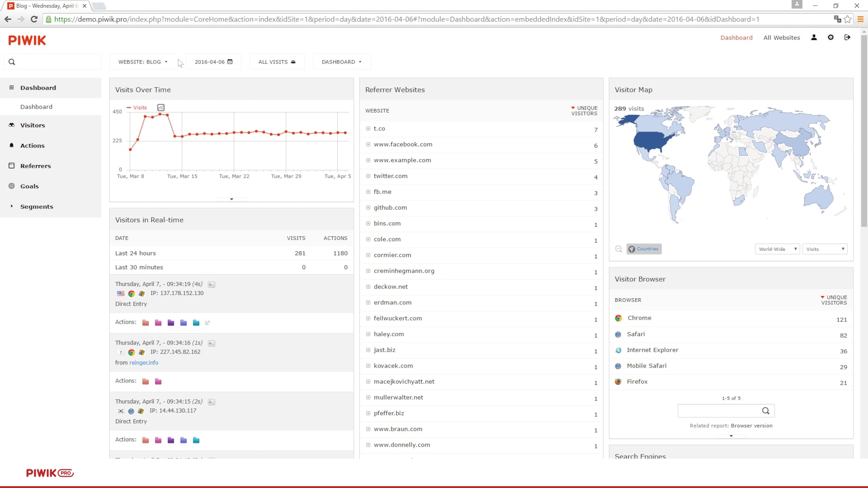Click the outlink action icon of IP 137.178.152.130
Screen dimensions: 868x488
[x=208, y=323]
